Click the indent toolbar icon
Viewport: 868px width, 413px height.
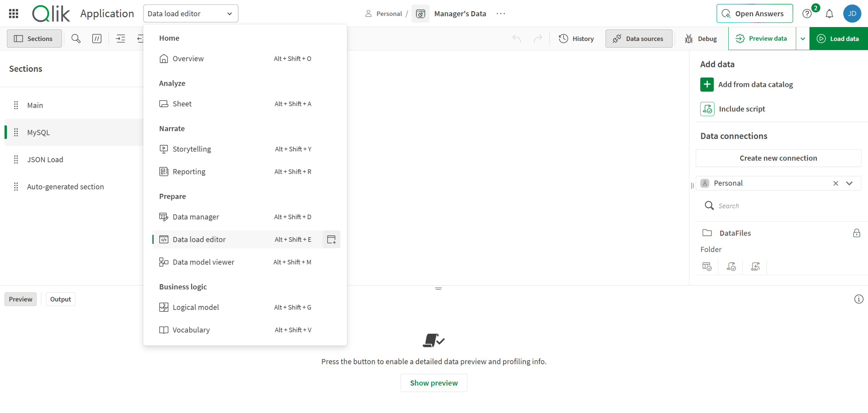click(120, 39)
